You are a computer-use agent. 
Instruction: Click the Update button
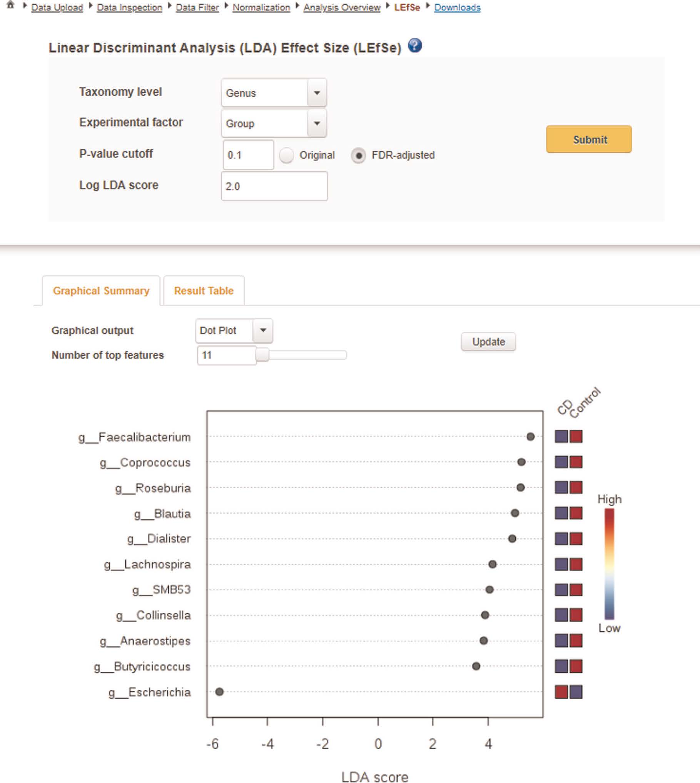tap(488, 342)
